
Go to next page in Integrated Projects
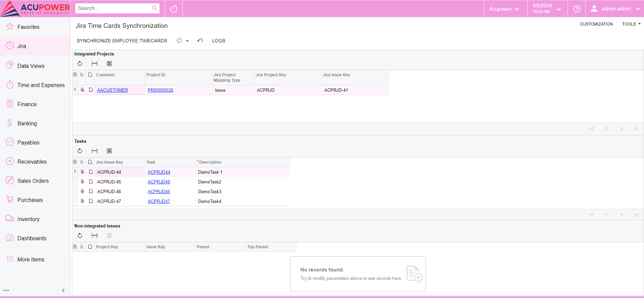click(x=621, y=129)
